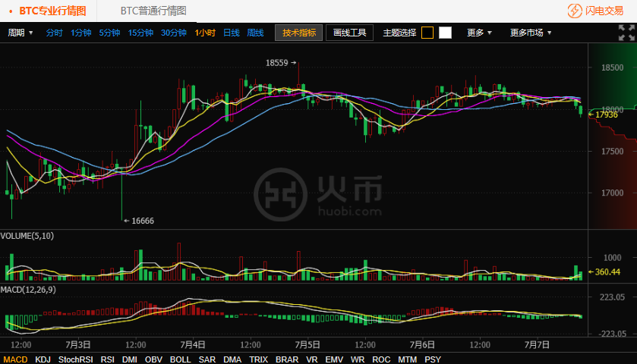Select the OBV indicator tab
637x364 pixels.
tap(153, 359)
